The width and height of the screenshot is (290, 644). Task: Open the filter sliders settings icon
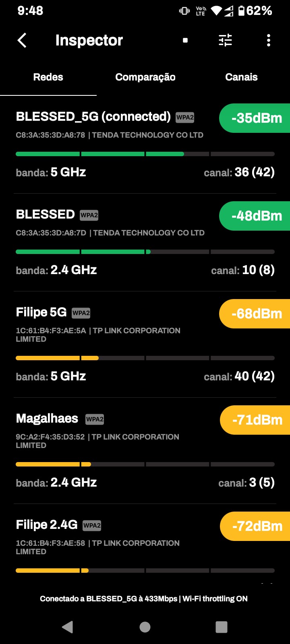(225, 40)
